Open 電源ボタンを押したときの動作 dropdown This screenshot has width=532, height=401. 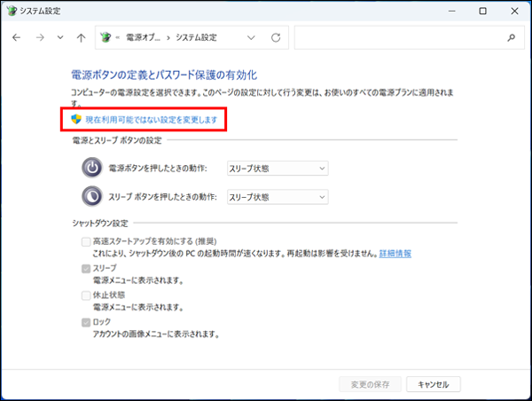click(x=277, y=168)
